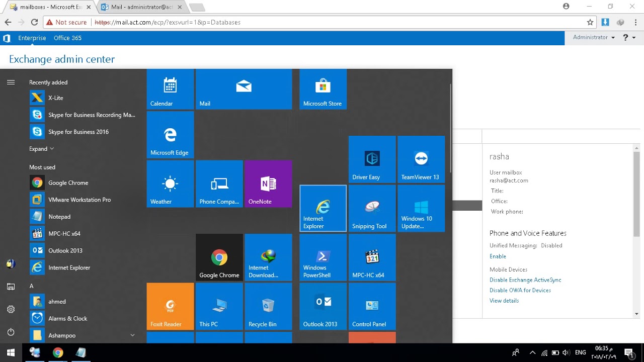Switch to the Office 365 tab

point(67,38)
